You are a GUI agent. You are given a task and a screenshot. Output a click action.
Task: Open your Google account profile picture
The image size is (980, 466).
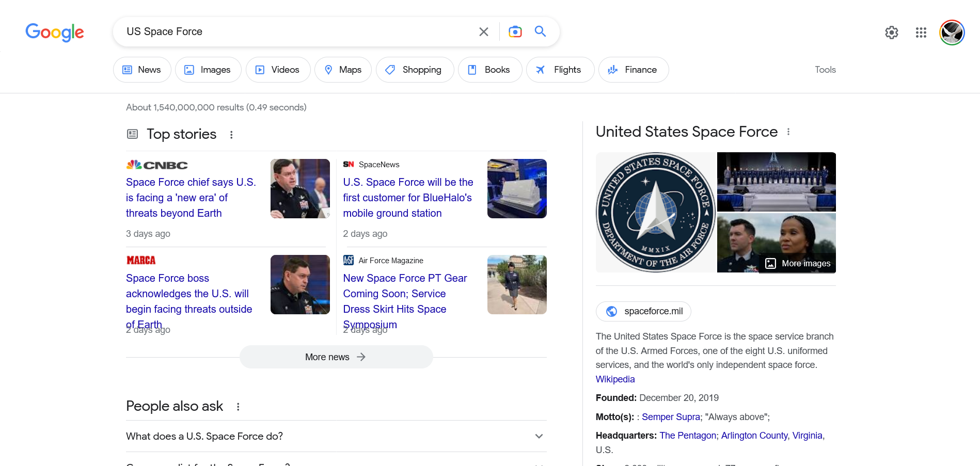(x=952, y=33)
